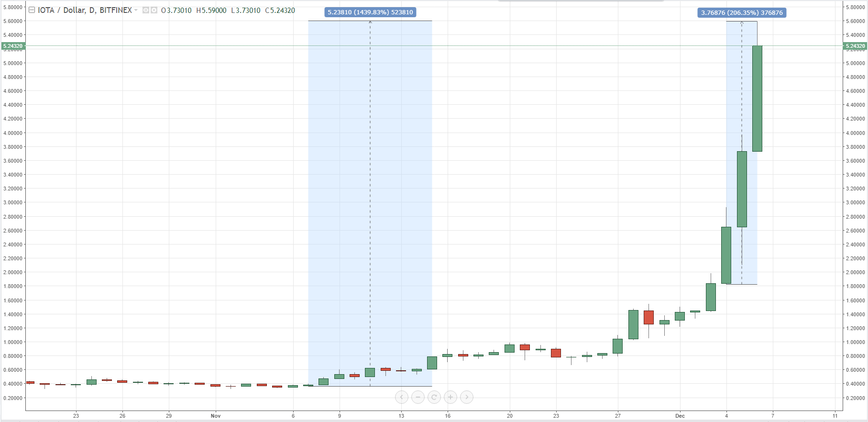Click the latest tall green candle body
The height and width of the screenshot is (422, 868).
tap(757, 99)
